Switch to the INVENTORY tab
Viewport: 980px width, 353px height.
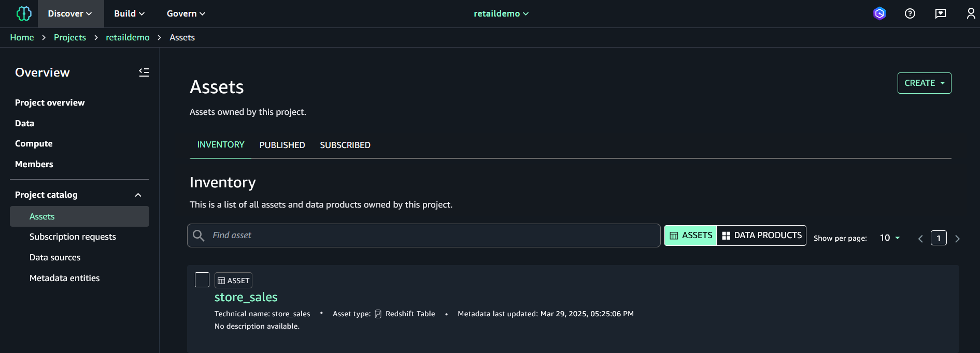point(221,145)
